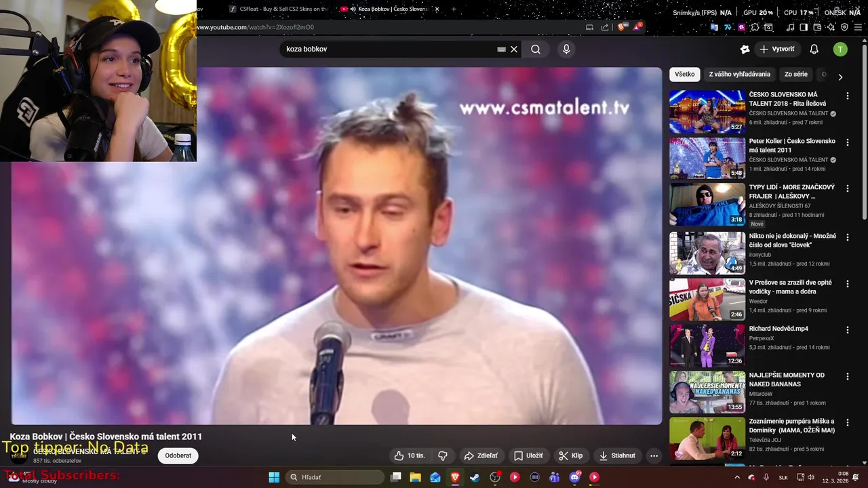The image size is (868, 488).
Task: Show hidden system tray icons chevron
Action: (x=737, y=477)
